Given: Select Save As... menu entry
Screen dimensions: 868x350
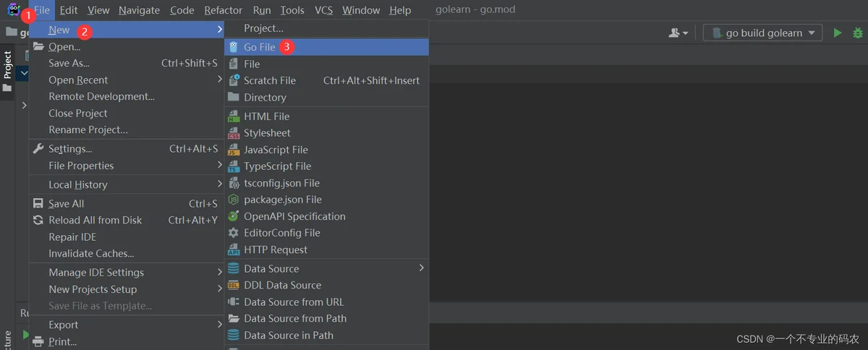Looking at the screenshot, I should pos(125,63).
